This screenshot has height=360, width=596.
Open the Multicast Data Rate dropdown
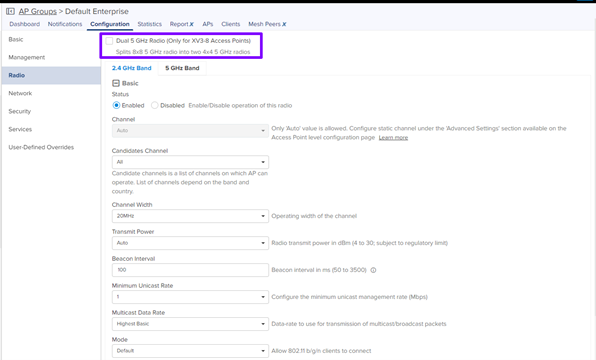coord(190,324)
